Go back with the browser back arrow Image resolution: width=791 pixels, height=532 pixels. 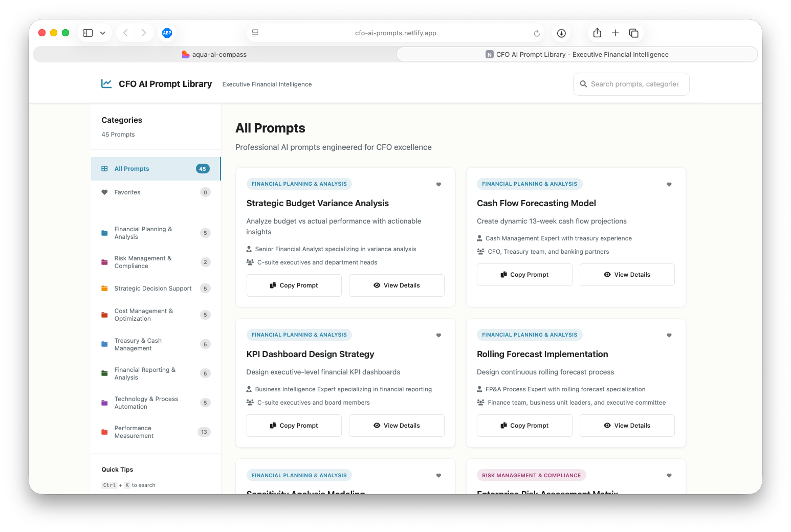[125, 33]
